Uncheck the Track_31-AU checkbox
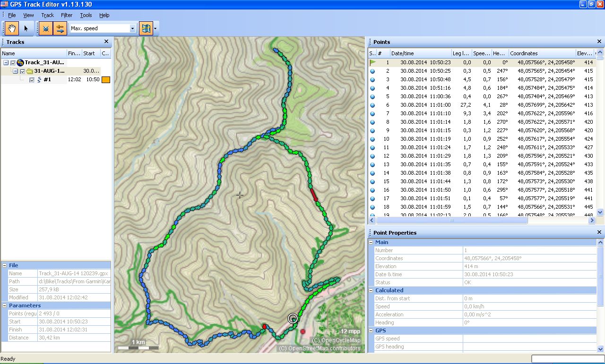The height and width of the screenshot is (364, 605). click(x=13, y=62)
